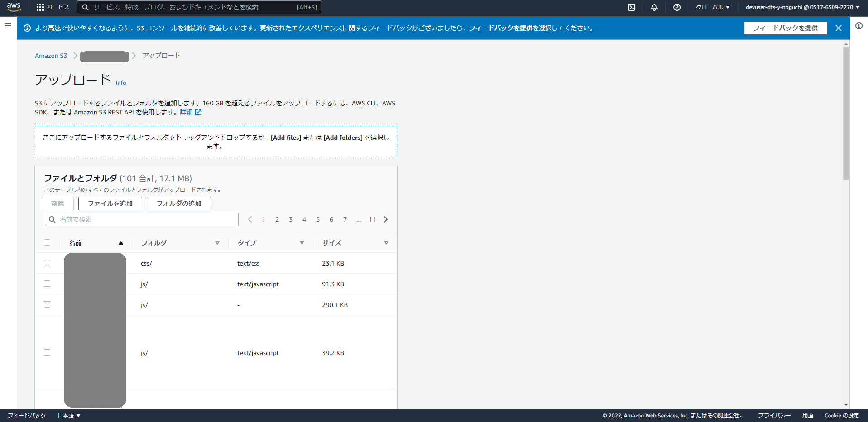Open the 日本語 language selector
The image size is (868, 422).
coord(69,415)
